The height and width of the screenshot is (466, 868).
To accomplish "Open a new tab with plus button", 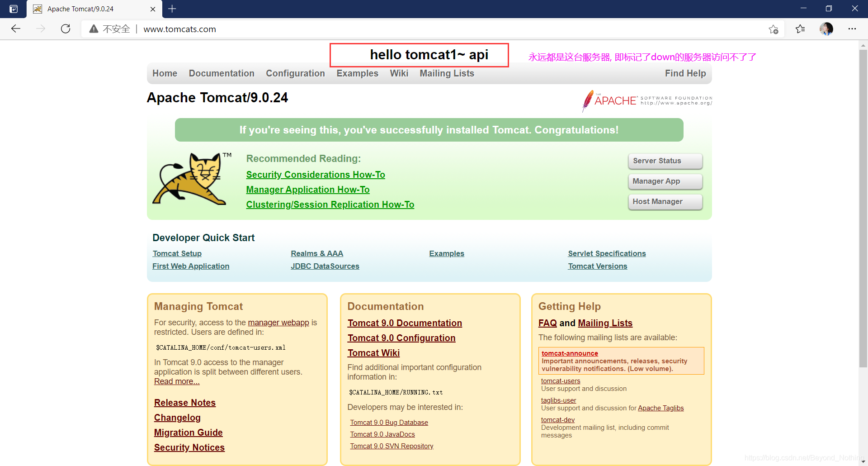I will (x=172, y=9).
